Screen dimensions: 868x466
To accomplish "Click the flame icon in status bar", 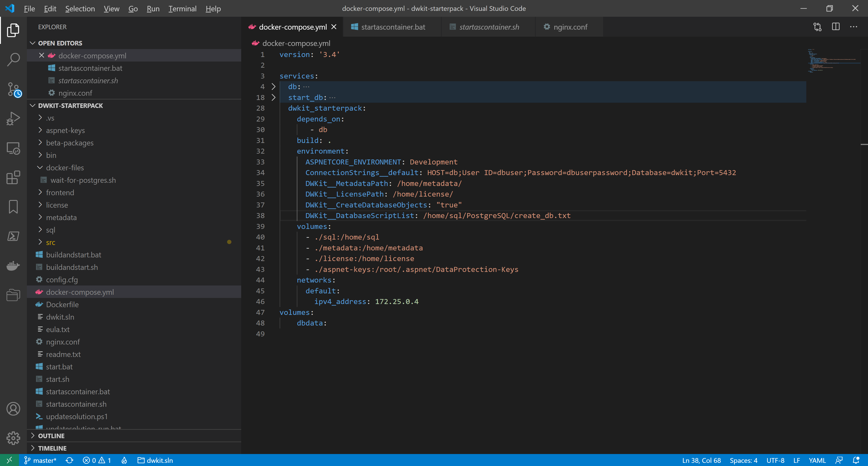I will 124,460.
